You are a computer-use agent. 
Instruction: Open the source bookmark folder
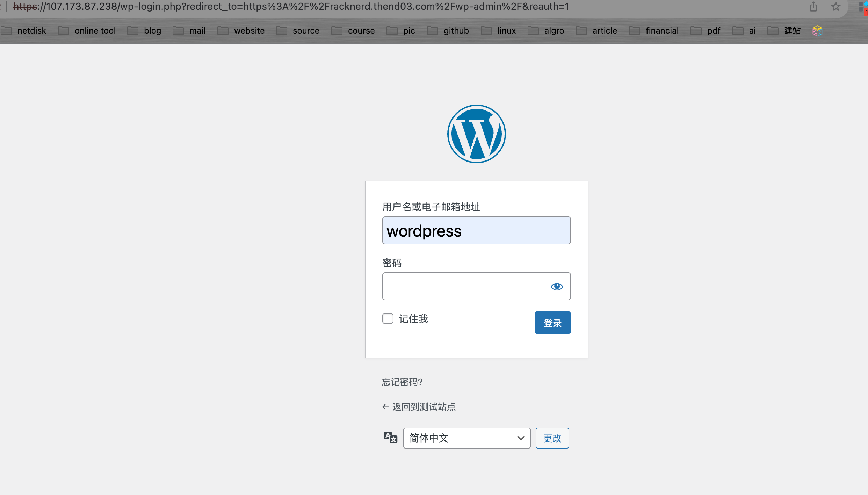(297, 31)
